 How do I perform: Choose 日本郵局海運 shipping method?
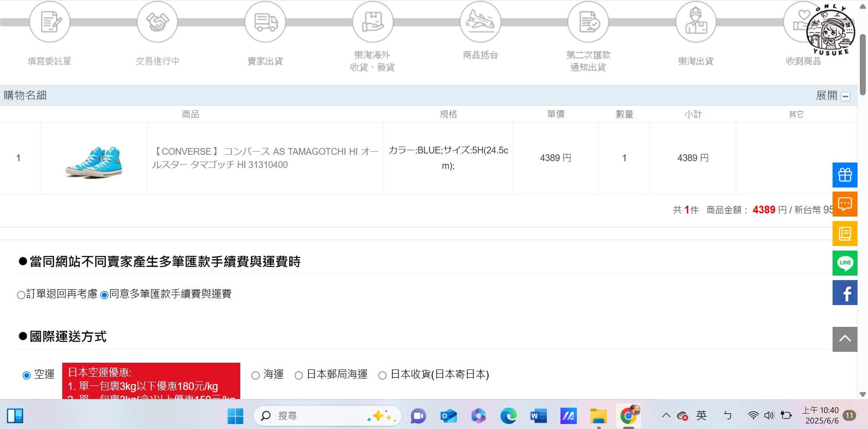[x=298, y=375]
